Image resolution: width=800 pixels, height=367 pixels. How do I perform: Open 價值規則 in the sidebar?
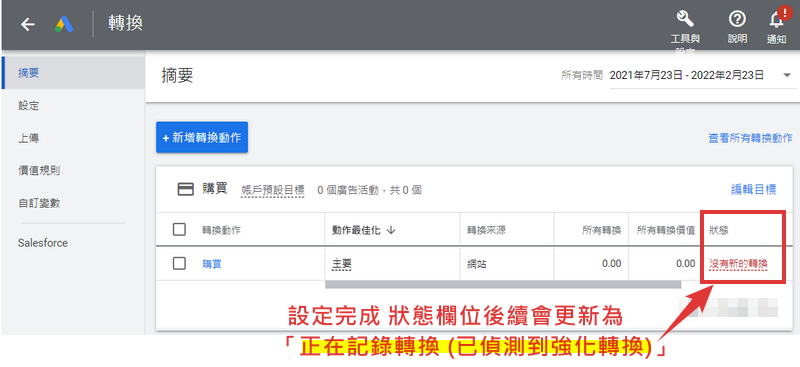pyautogui.click(x=73, y=170)
